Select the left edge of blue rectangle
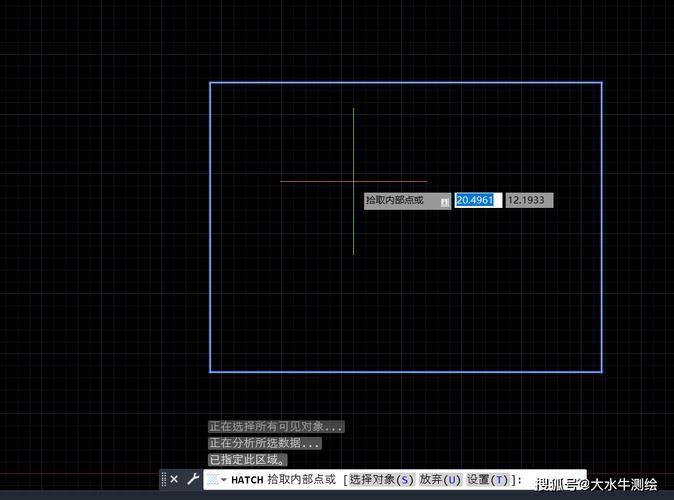This screenshot has width=674, height=500. (x=210, y=227)
